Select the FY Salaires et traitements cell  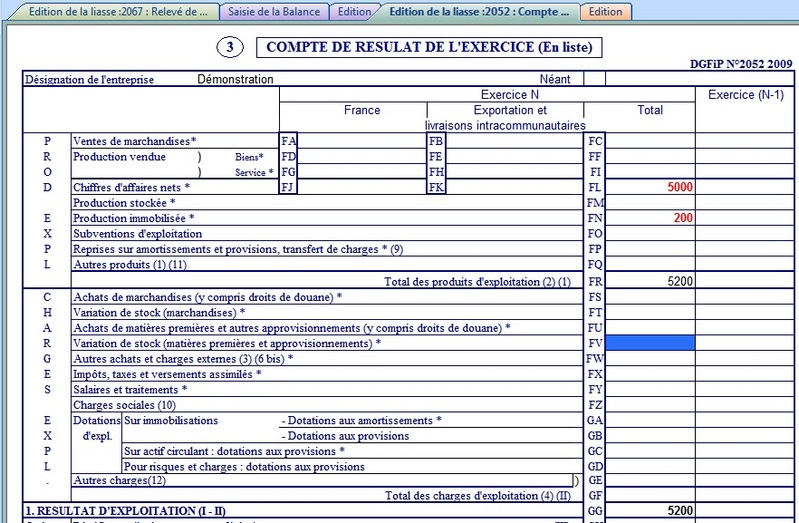tap(650, 389)
